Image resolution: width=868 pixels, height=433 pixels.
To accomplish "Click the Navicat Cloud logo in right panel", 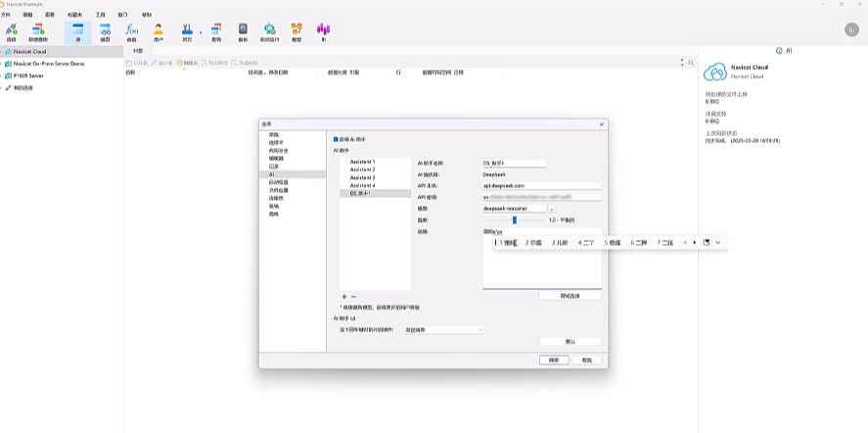I will 714,72.
